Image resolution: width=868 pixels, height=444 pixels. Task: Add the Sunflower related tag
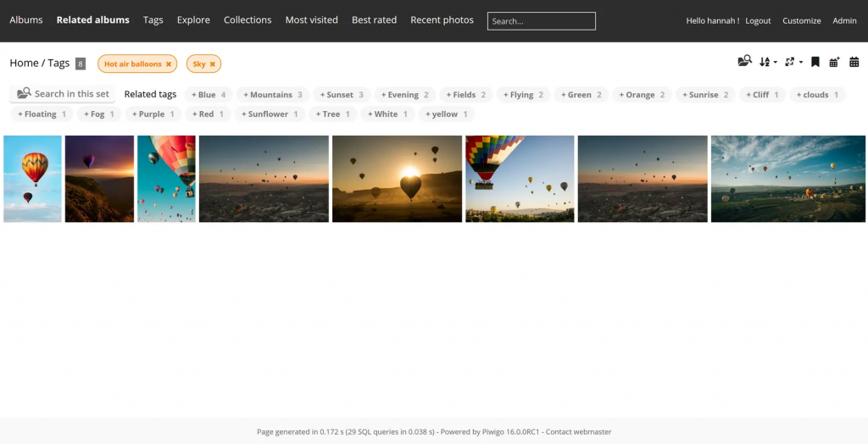[270, 114]
